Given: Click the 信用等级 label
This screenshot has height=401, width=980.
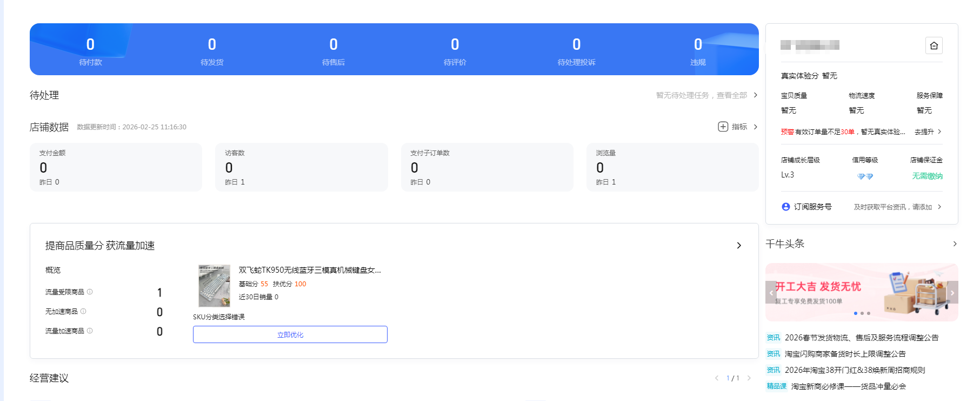Looking at the screenshot, I should (865, 160).
